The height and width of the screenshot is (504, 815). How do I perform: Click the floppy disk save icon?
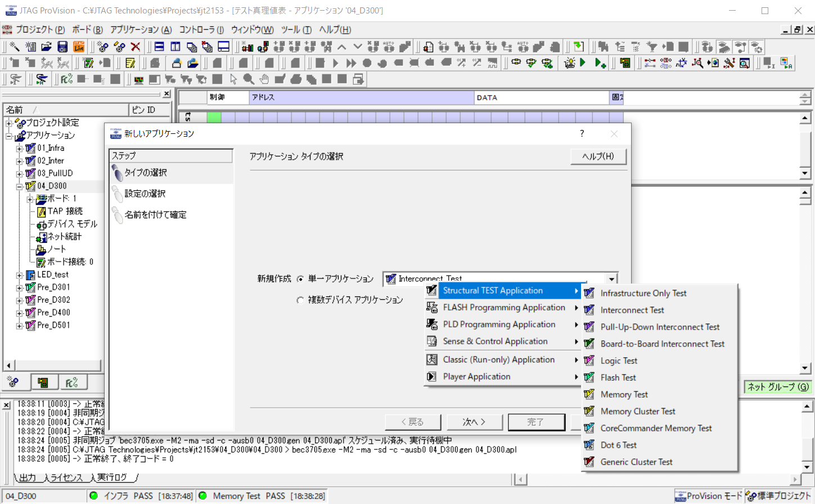pyautogui.click(x=62, y=47)
